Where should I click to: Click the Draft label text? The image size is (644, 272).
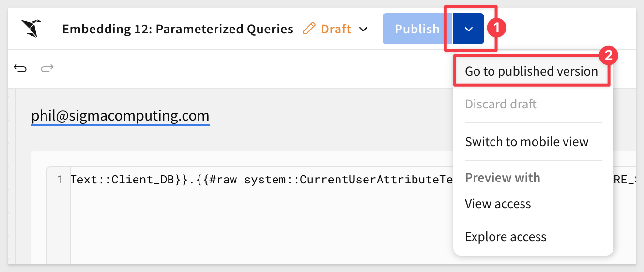(336, 29)
